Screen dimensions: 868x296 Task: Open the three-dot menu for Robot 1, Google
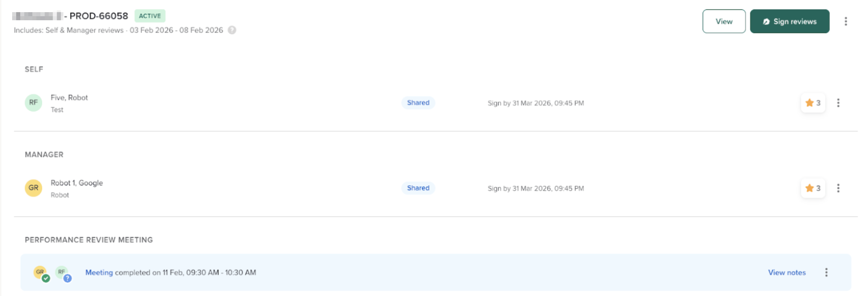pyautogui.click(x=838, y=188)
